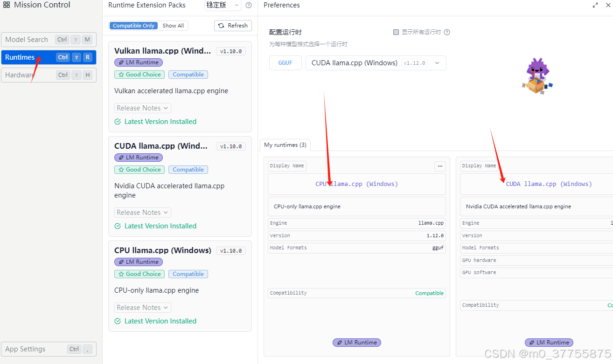The width and height of the screenshot is (613, 364).
Task: Click Engine llama.cpp row in CPU runtime card
Action: coord(357,223)
